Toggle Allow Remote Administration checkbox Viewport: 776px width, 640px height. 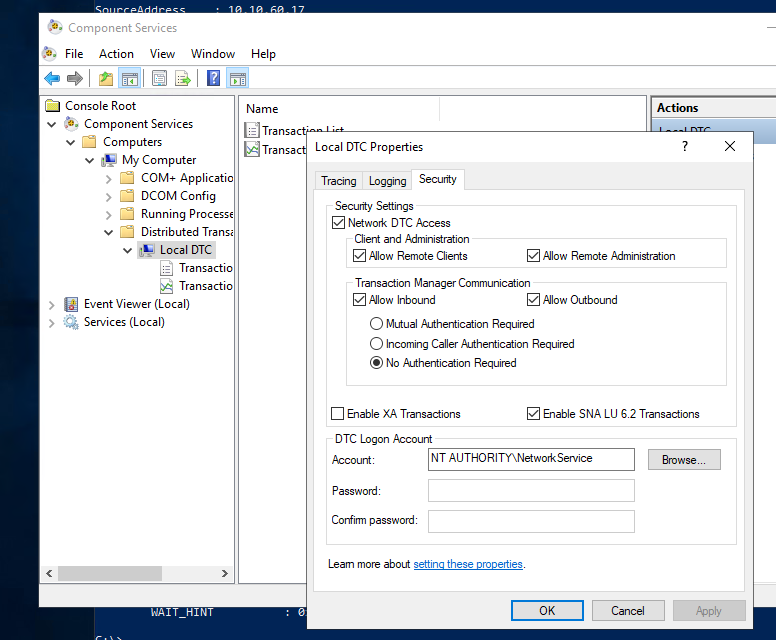[533, 256]
